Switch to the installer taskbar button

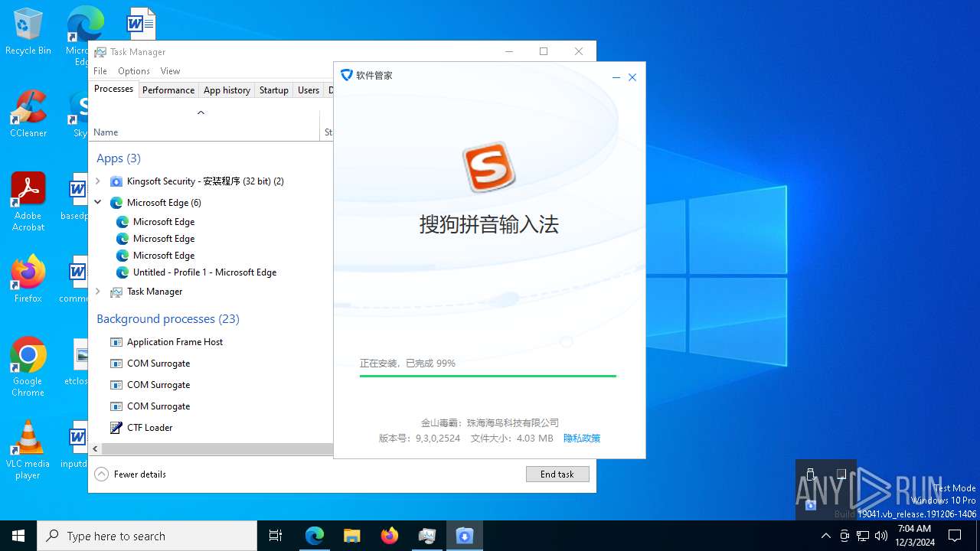[x=464, y=536]
